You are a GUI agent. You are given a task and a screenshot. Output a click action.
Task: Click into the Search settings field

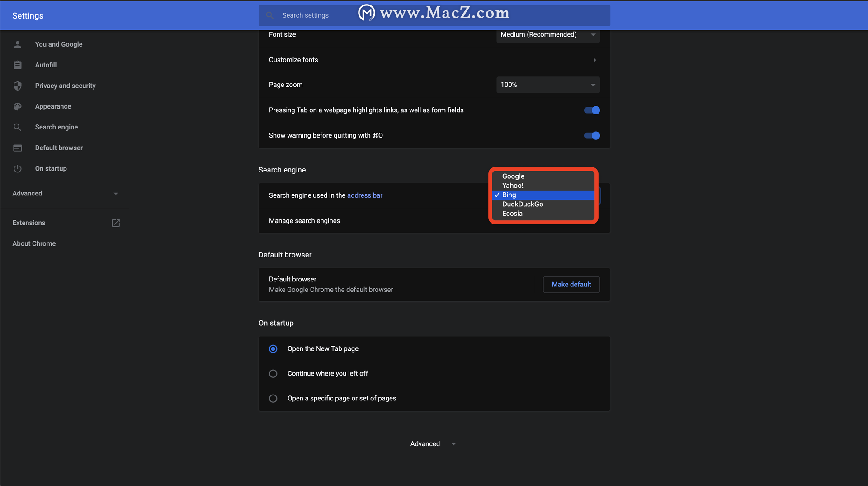[x=434, y=15]
